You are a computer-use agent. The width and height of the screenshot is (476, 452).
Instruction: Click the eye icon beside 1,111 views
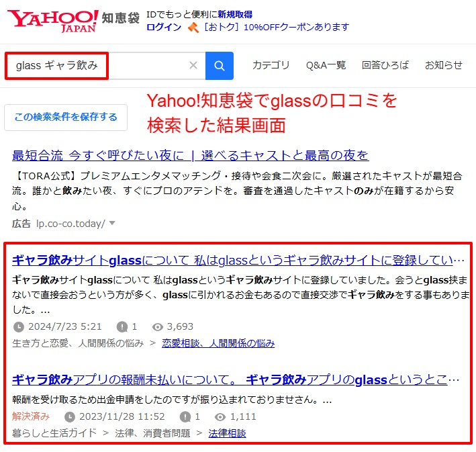(220, 417)
